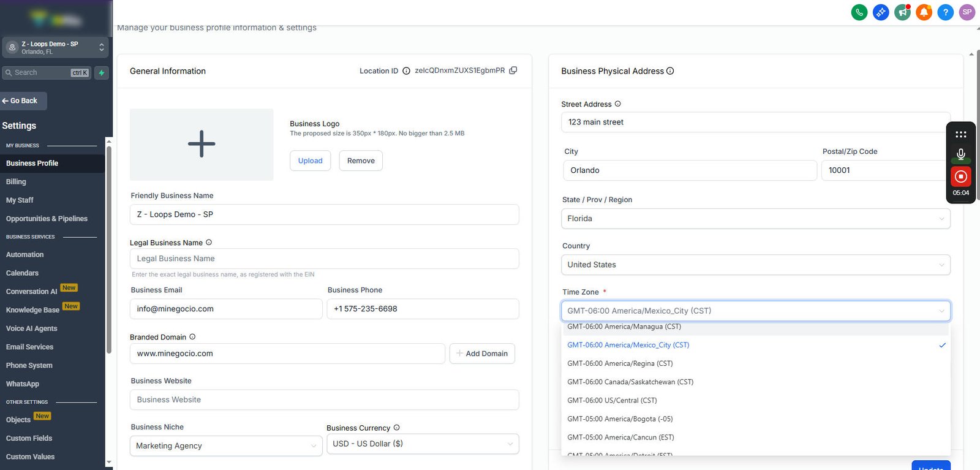Open the Business Currency dropdown

coord(423,444)
